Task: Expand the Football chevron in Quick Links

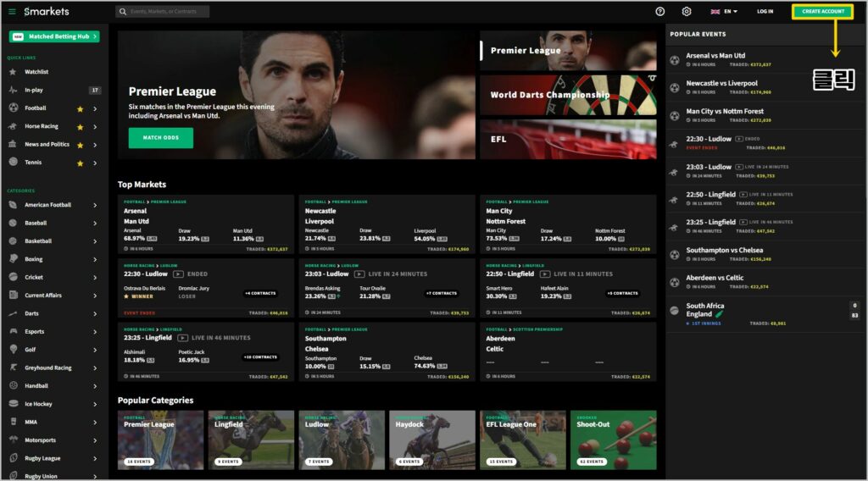Action: pos(95,109)
